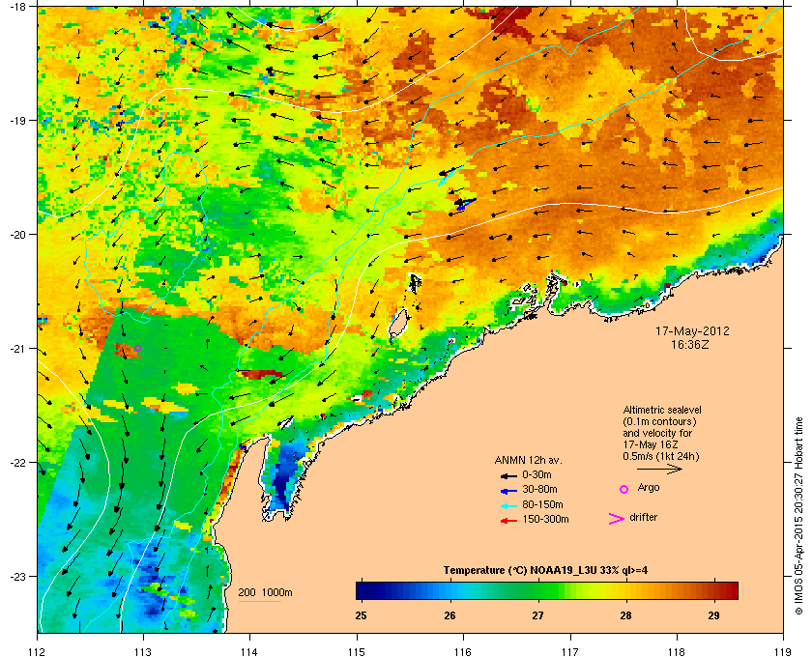Click the colorbar tick label 28
Viewport: 812px width, 657px height.
coord(625,615)
